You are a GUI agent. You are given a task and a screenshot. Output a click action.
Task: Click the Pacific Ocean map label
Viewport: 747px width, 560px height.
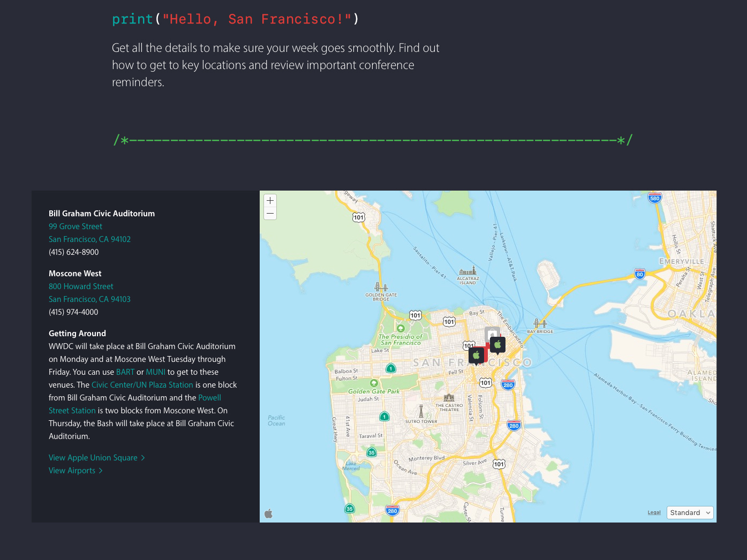pos(276,420)
